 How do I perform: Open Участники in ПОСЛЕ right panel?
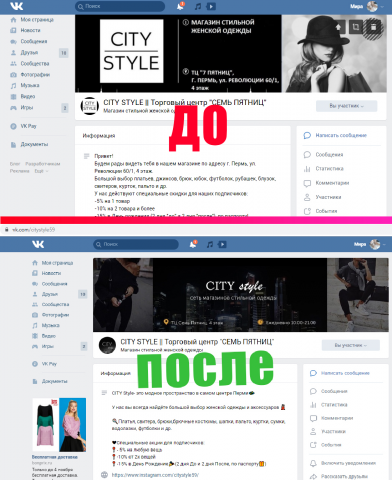(328, 432)
